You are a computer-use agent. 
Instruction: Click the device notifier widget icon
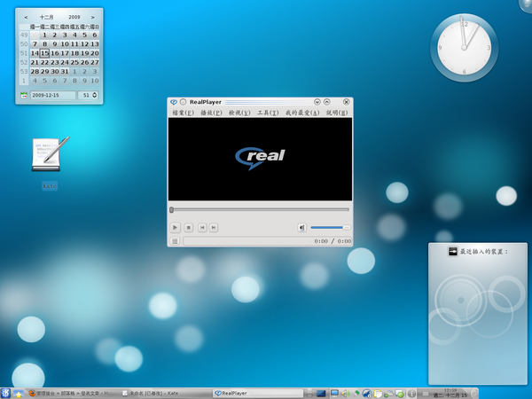pos(452,252)
